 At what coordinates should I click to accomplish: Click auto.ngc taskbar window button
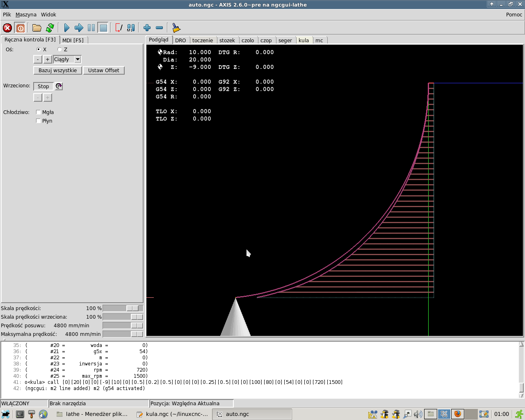click(252, 414)
